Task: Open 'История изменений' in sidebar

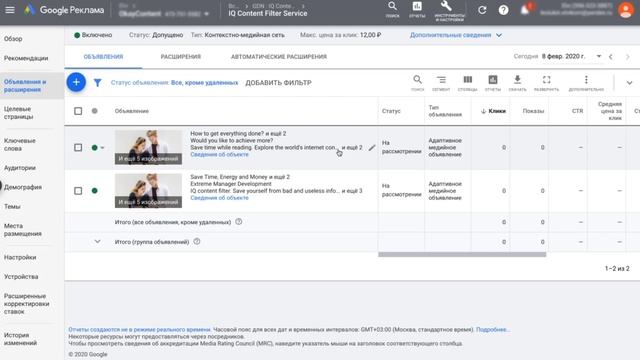Action: coord(20,339)
